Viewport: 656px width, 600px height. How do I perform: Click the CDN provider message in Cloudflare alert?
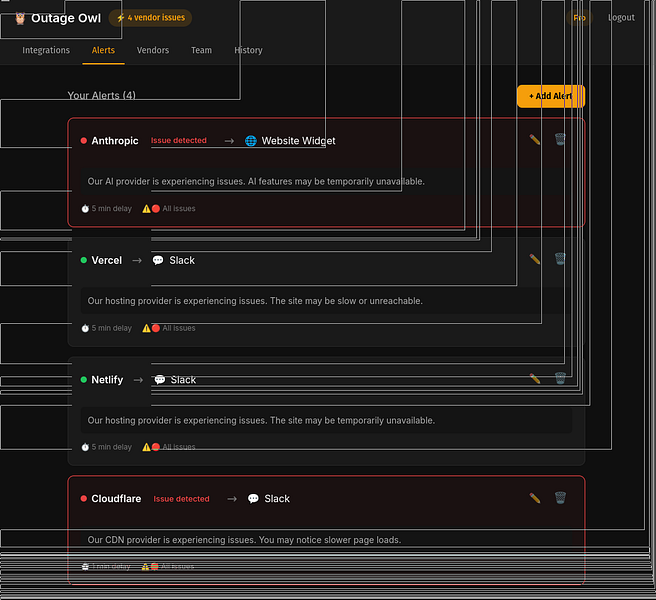(244, 540)
